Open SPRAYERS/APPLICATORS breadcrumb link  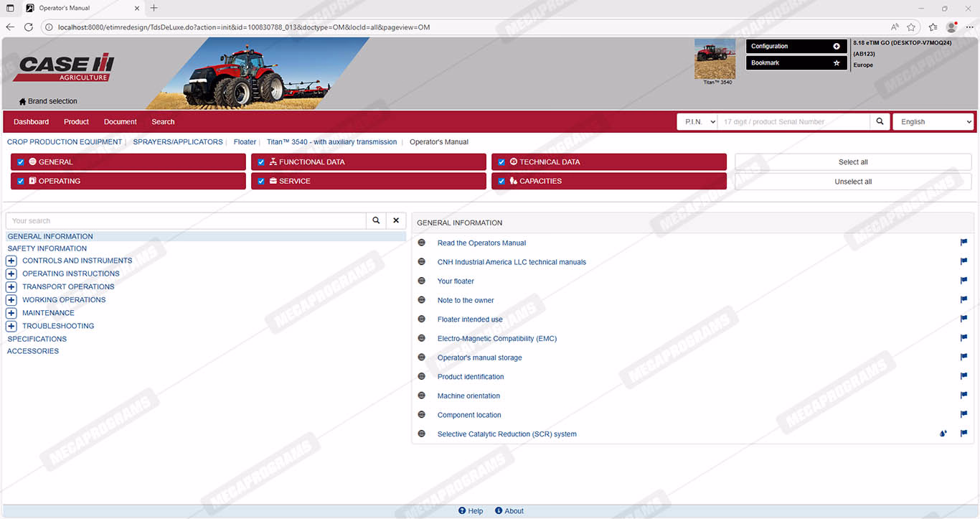[178, 142]
